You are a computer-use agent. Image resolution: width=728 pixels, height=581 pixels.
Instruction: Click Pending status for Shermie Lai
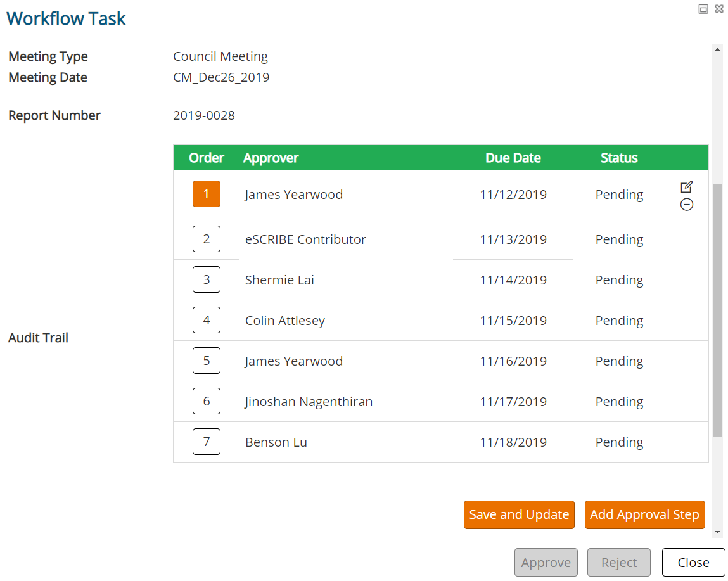tap(620, 280)
